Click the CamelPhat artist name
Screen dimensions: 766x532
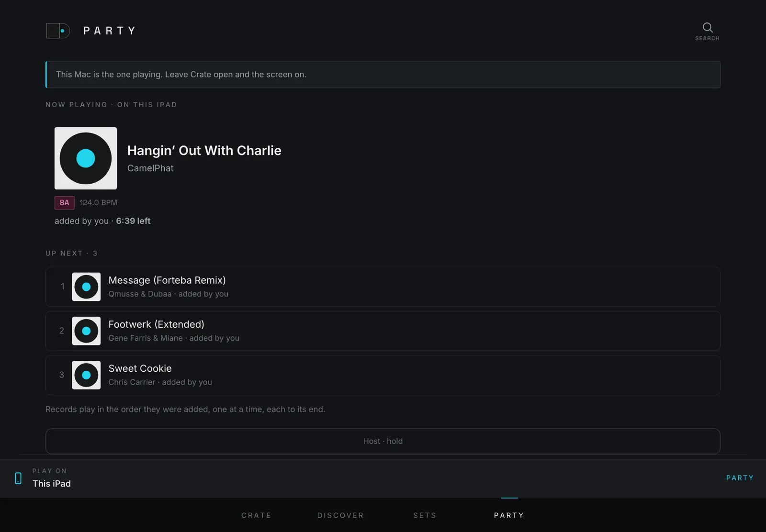[150, 168]
